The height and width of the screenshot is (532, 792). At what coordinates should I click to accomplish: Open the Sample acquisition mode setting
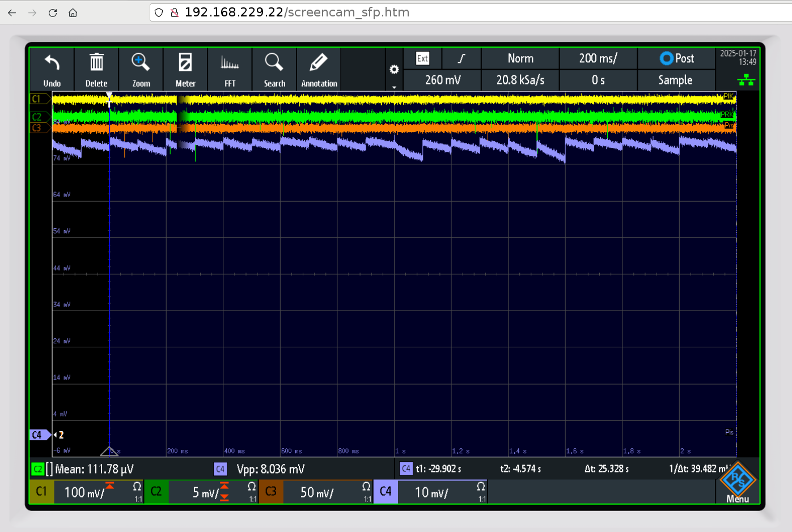[675, 80]
